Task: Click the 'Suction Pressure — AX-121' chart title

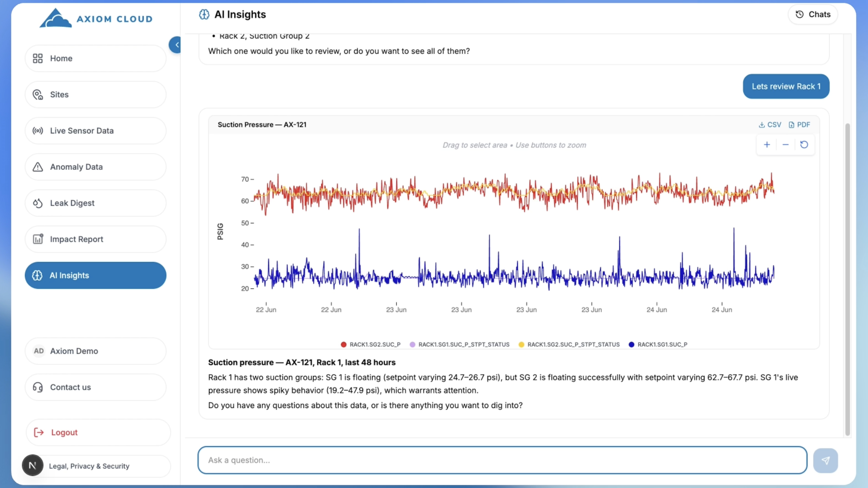Action: (x=262, y=125)
